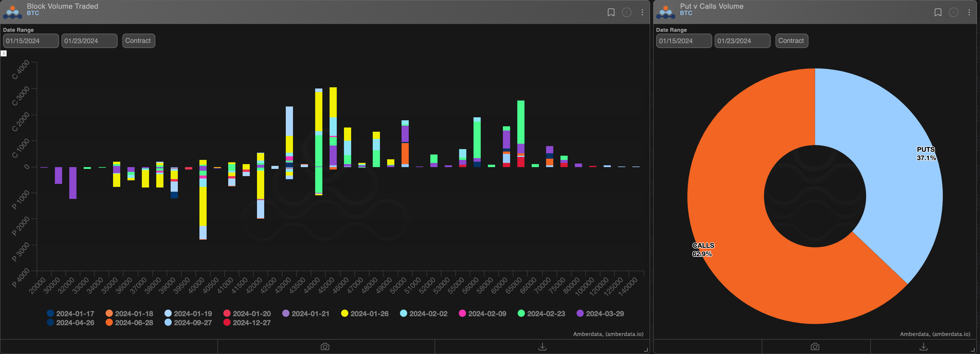Toggle 2024-12-27 legend series

(247, 322)
